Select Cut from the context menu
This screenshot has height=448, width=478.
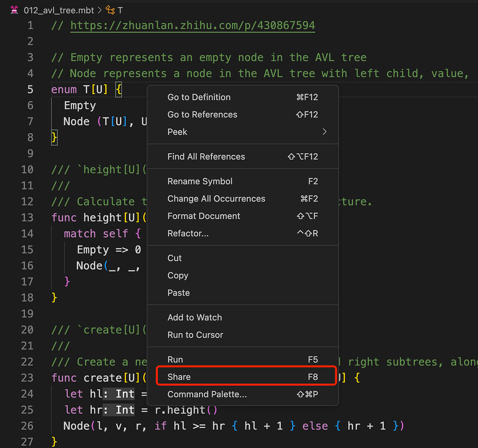[174, 258]
